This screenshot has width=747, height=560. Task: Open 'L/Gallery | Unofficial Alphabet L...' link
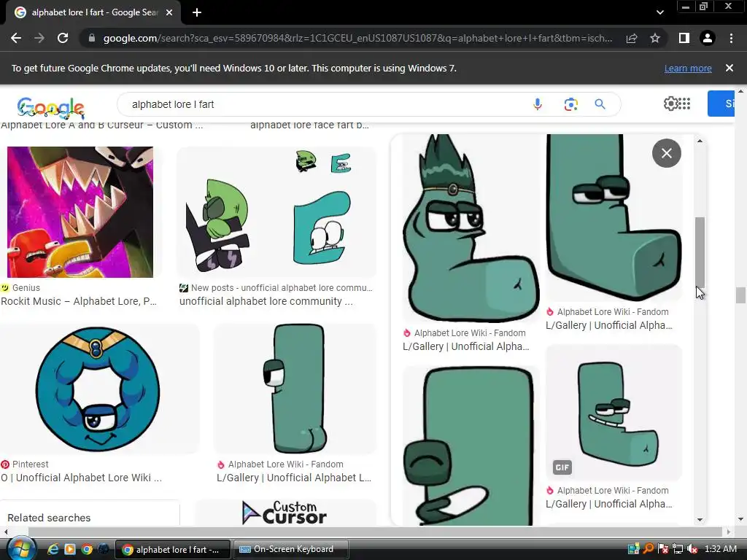294,478
